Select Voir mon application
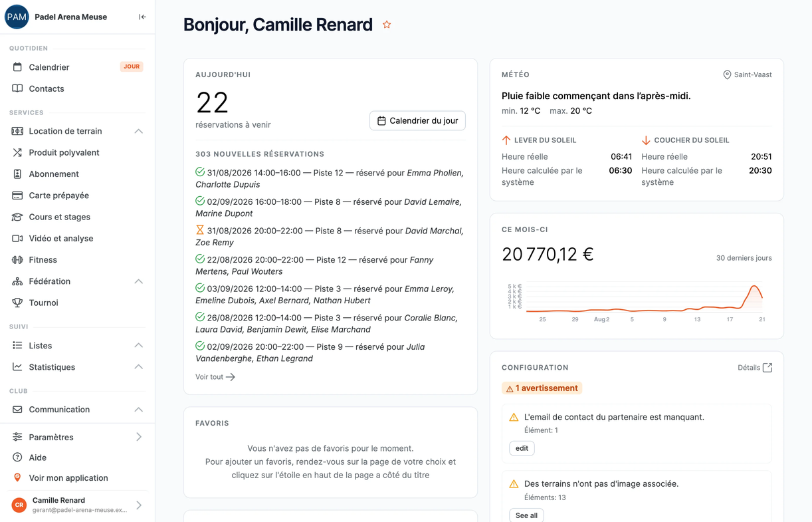Screen dimensions: 812x522 (77, 477)
